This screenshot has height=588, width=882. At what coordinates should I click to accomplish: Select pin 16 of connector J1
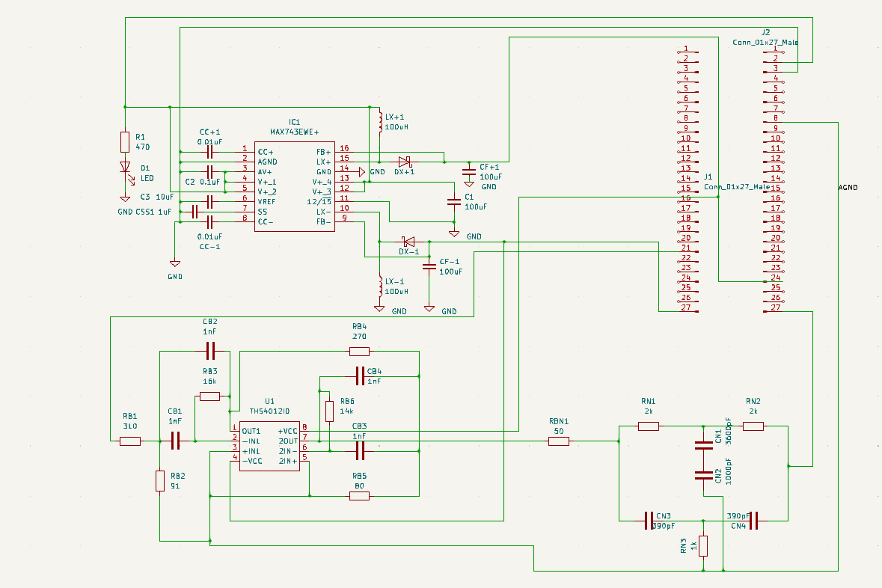(688, 199)
